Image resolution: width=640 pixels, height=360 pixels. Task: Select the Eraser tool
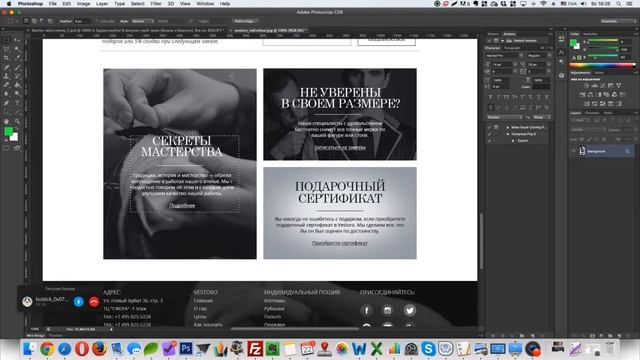[x=7, y=85]
